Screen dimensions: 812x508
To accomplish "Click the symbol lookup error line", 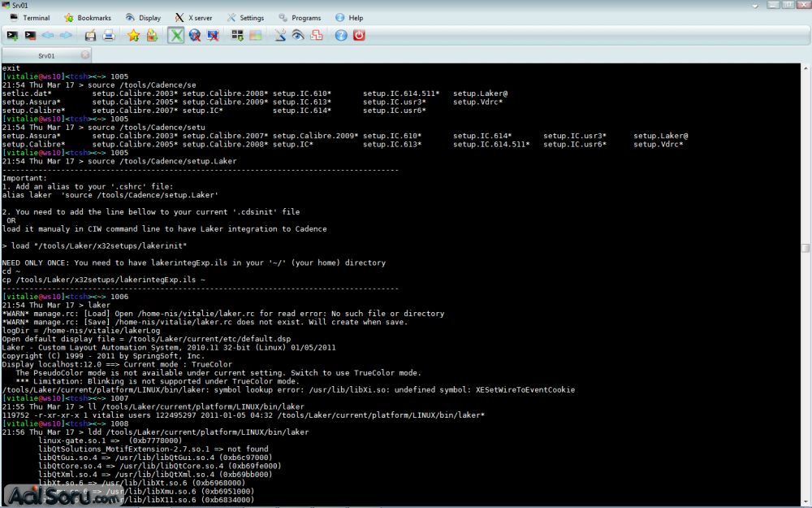I will pyautogui.click(x=288, y=390).
